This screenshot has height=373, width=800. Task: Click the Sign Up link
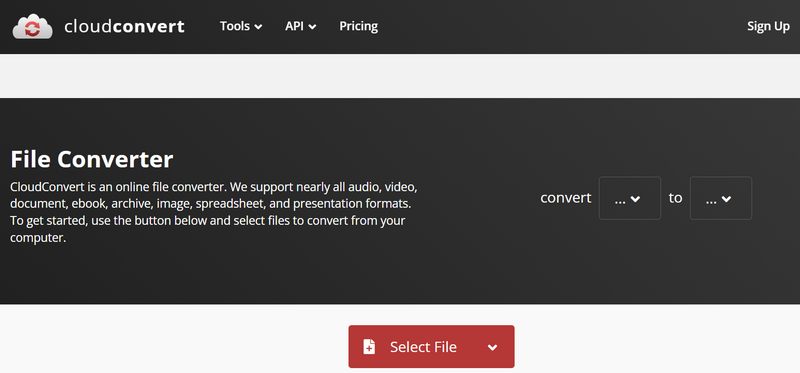click(x=768, y=27)
